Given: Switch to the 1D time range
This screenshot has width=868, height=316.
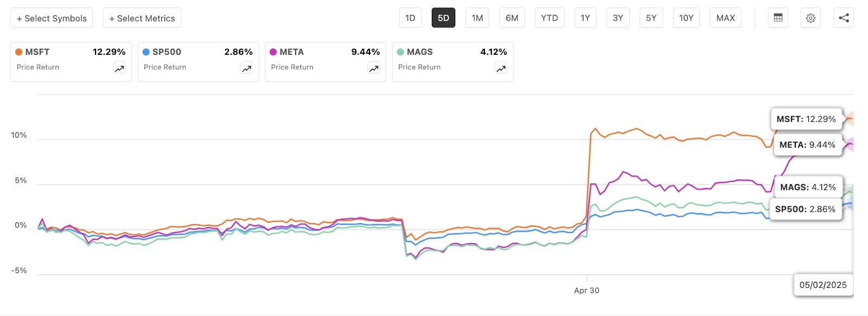Looking at the screenshot, I should pos(410,18).
